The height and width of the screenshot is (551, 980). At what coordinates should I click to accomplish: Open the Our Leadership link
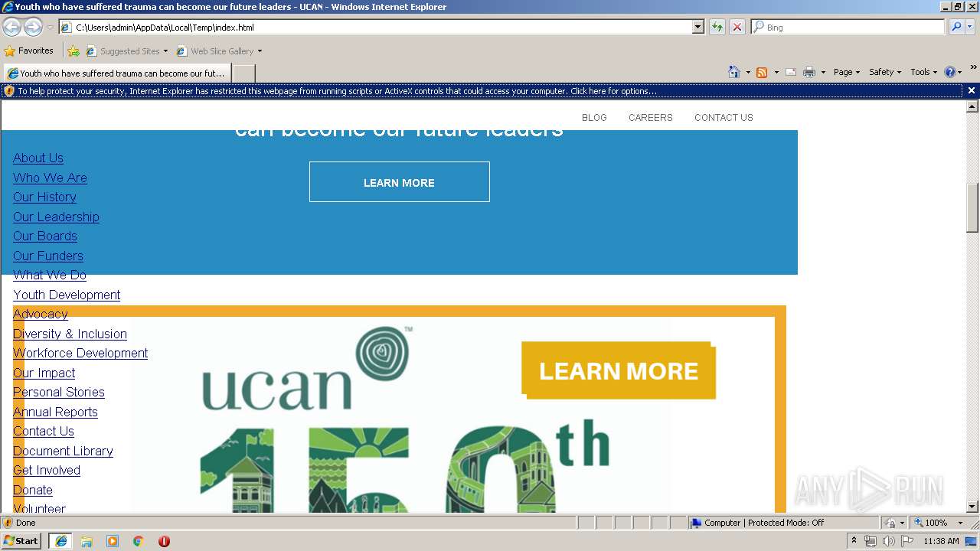[56, 217]
